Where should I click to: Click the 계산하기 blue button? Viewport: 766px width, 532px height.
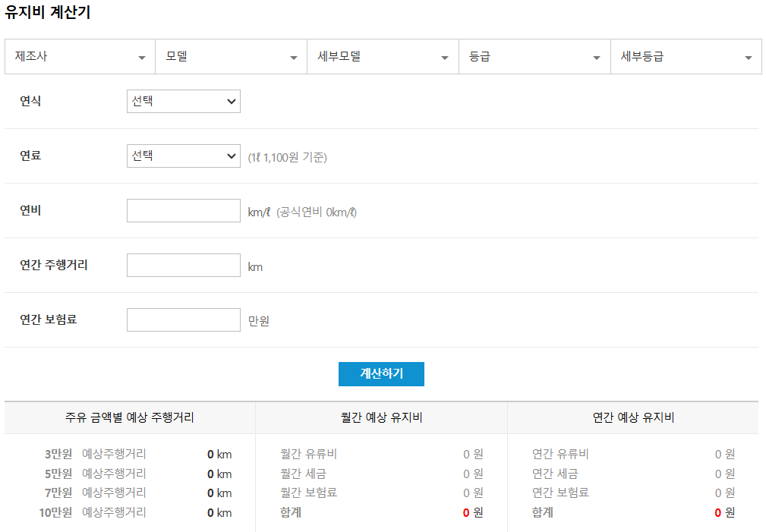(x=382, y=373)
